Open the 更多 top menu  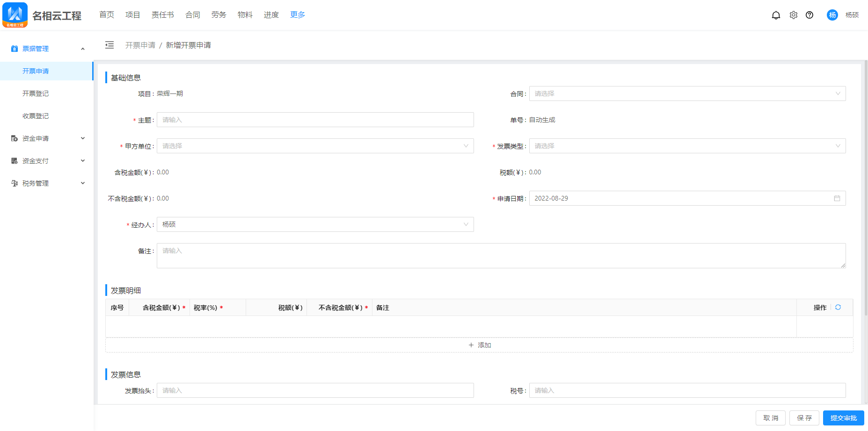coord(298,15)
